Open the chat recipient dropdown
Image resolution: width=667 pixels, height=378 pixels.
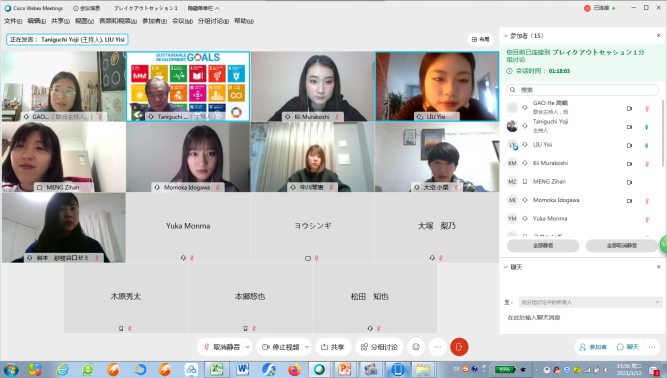590,302
